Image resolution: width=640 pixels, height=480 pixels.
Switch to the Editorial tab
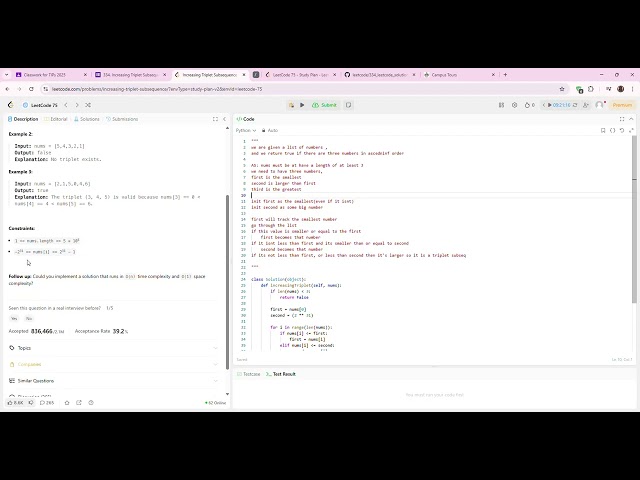click(56, 119)
